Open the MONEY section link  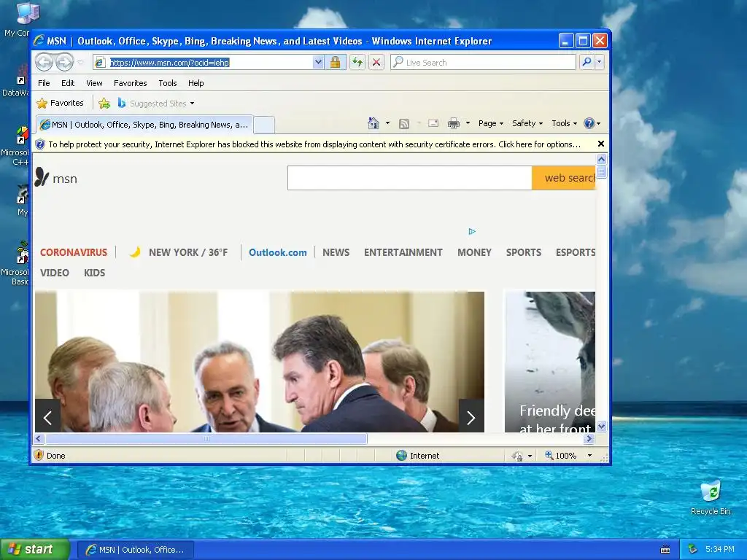click(474, 252)
